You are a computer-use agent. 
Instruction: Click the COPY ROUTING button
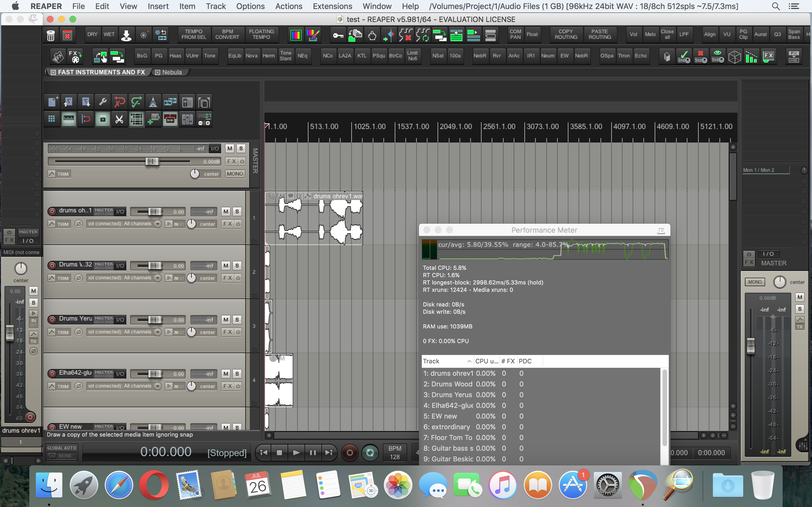coord(566,34)
